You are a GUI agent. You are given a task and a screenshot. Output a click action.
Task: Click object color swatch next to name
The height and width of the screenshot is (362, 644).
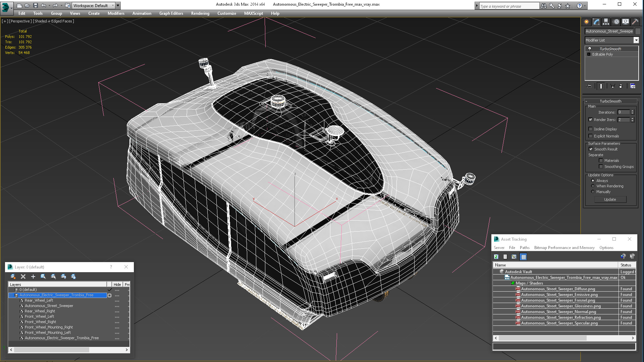pos(638,31)
